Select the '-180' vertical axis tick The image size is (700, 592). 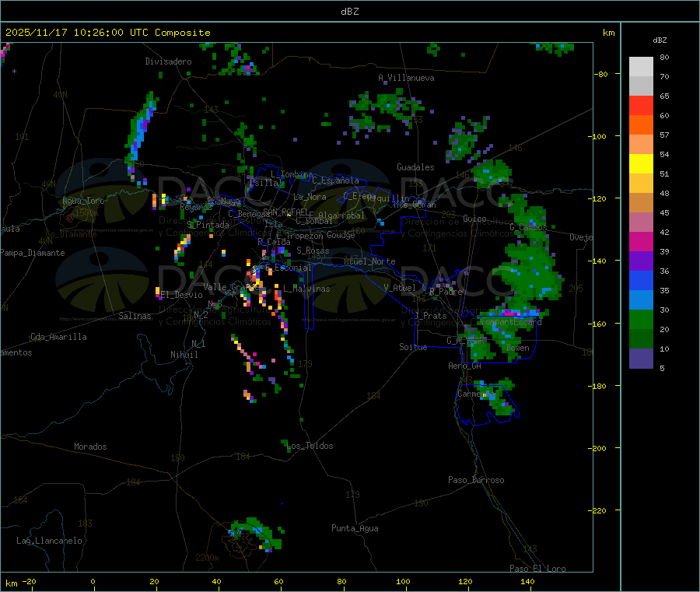pos(597,386)
